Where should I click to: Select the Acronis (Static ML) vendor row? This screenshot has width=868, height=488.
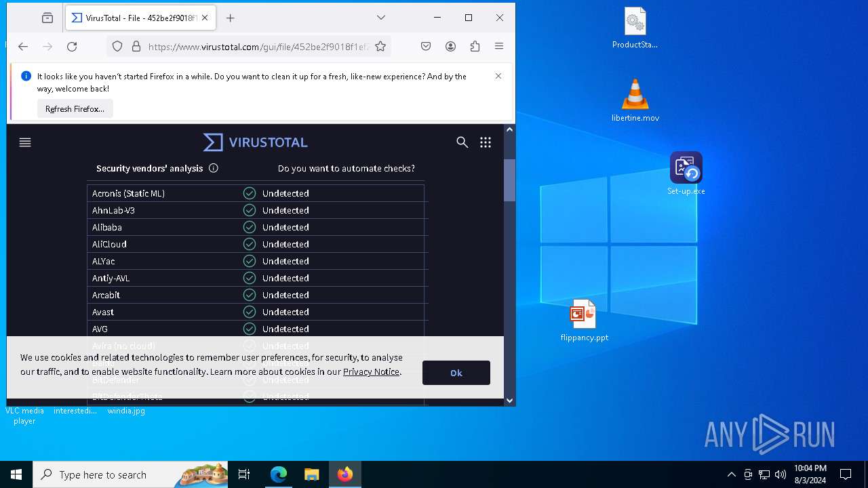256,193
